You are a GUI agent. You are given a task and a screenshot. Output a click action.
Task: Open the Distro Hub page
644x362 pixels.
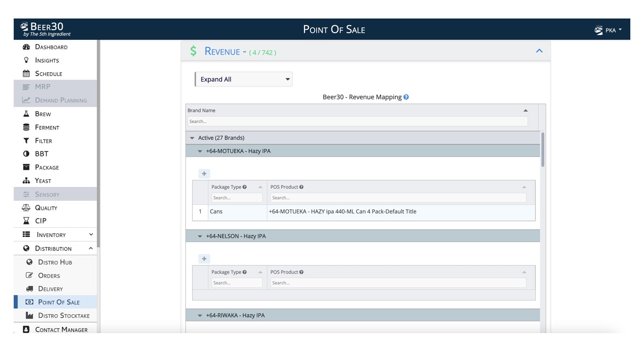(x=55, y=262)
